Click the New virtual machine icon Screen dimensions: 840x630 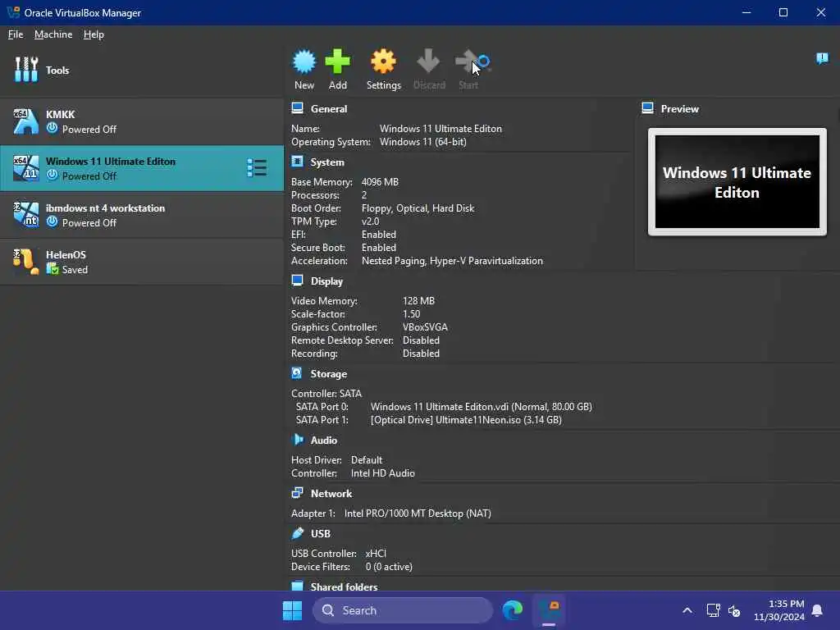tap(304, 62)
